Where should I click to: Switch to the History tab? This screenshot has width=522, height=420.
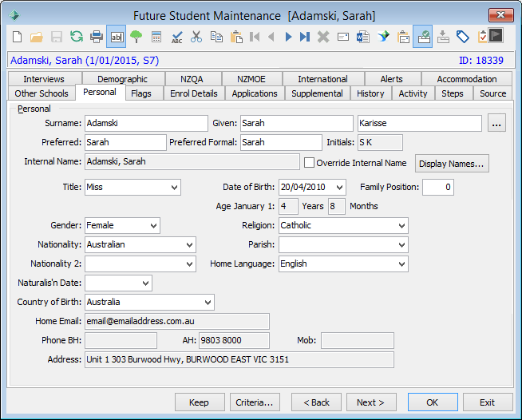pyautogui.click(x=371, y=93)
